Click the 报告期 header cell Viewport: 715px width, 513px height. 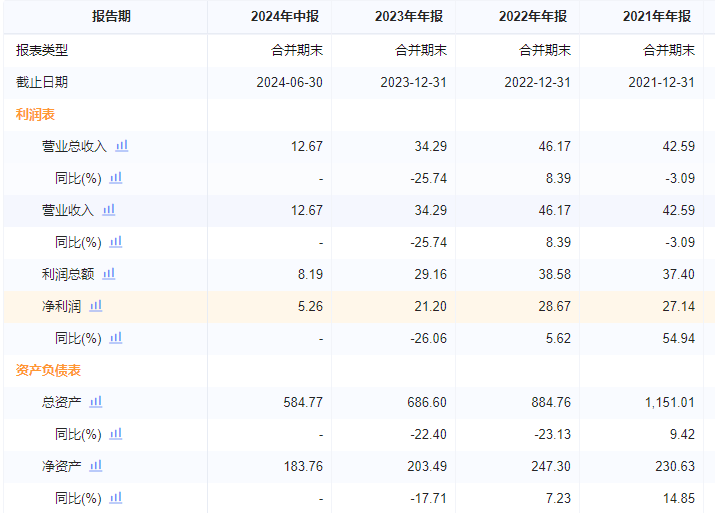tap(110, 17)
